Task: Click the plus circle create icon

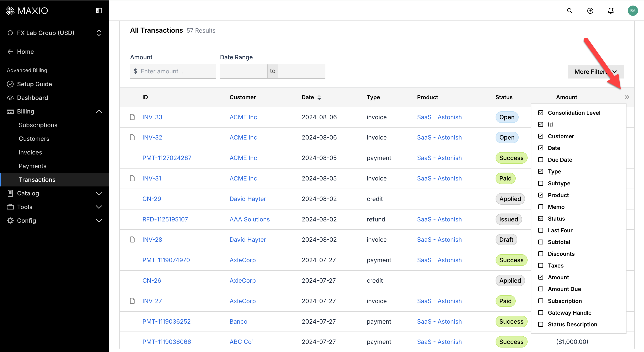Action: click(x=590, y=11)
